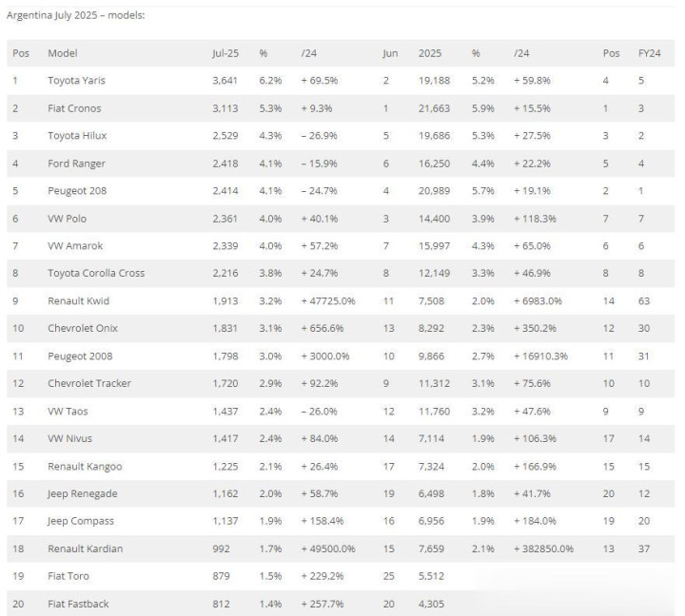The height and width of the screenshot is (616, 685).
Task: Select the Jun column header
Action: click(x=390, y=53)
